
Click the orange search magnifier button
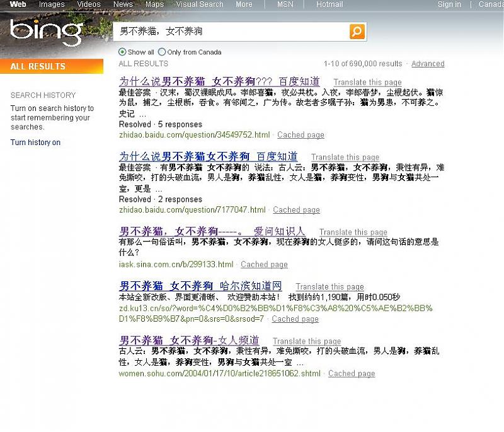[x=357, y=31]
